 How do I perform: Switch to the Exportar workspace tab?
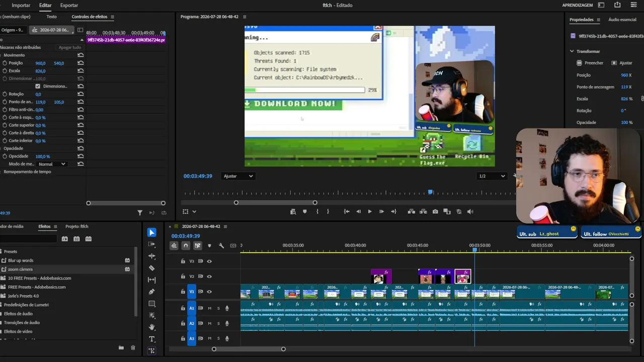(69, 5)
